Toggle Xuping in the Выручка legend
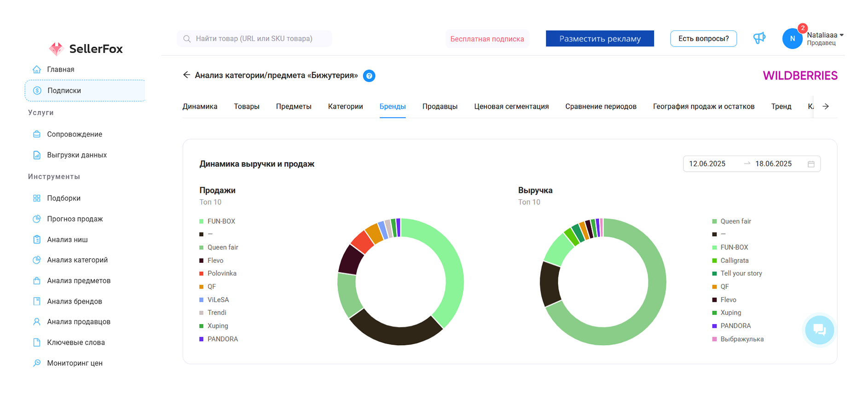This screenshot has height=416, width=868. pos(727,313)
